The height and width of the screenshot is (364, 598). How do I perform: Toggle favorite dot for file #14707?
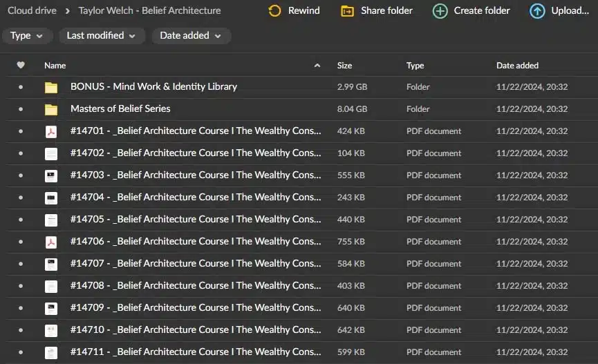[x=21, y=264]
